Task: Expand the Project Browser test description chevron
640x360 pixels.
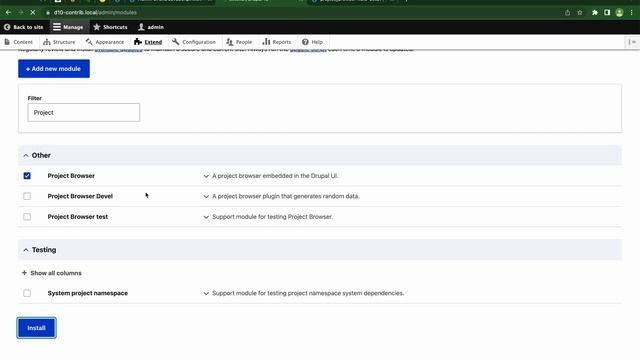Action: [206, 217]
